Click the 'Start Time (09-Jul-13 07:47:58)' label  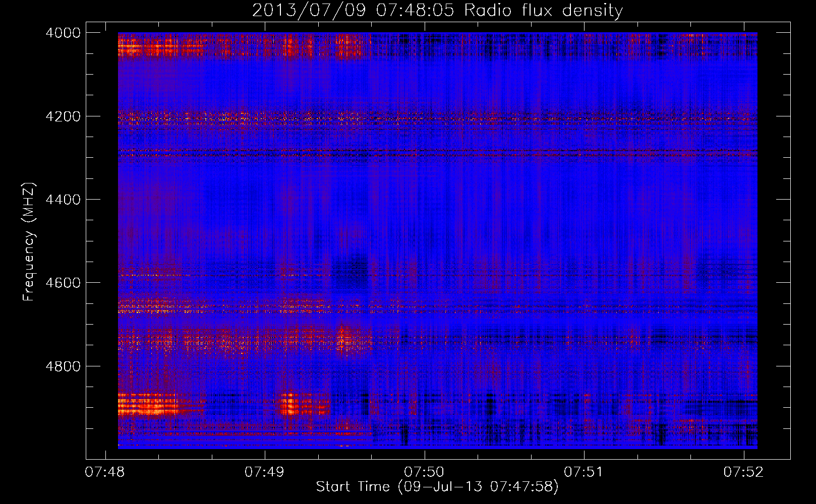(437, 487)
